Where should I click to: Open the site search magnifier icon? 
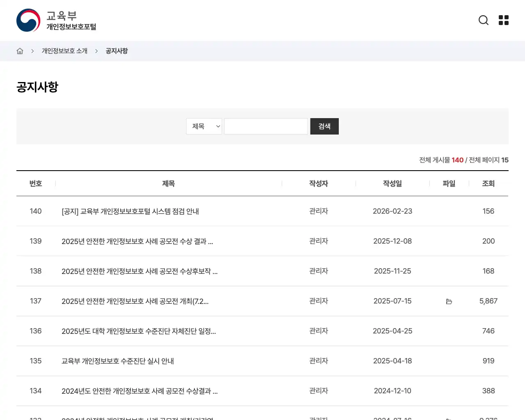(484, 20)
